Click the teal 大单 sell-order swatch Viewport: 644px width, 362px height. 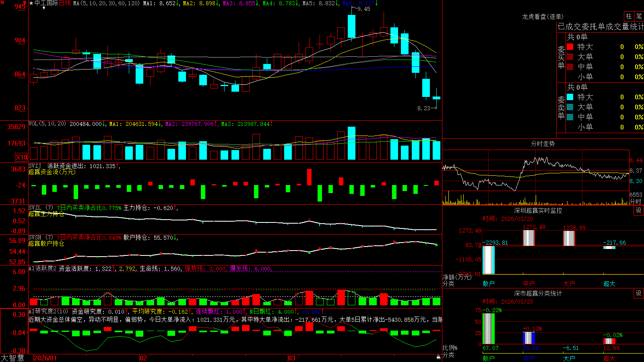(x=570, y=107)
